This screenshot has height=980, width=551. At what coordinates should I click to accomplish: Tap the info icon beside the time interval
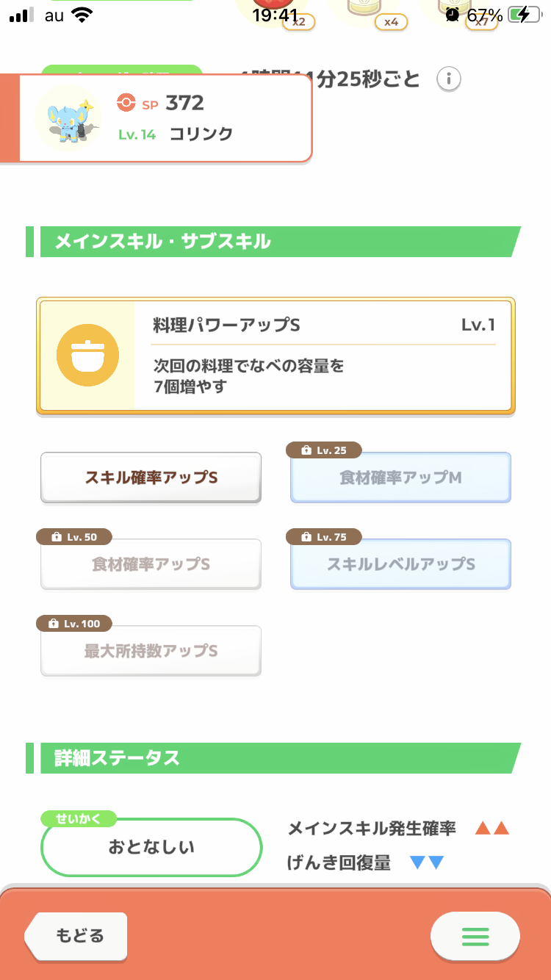point(449,79)
